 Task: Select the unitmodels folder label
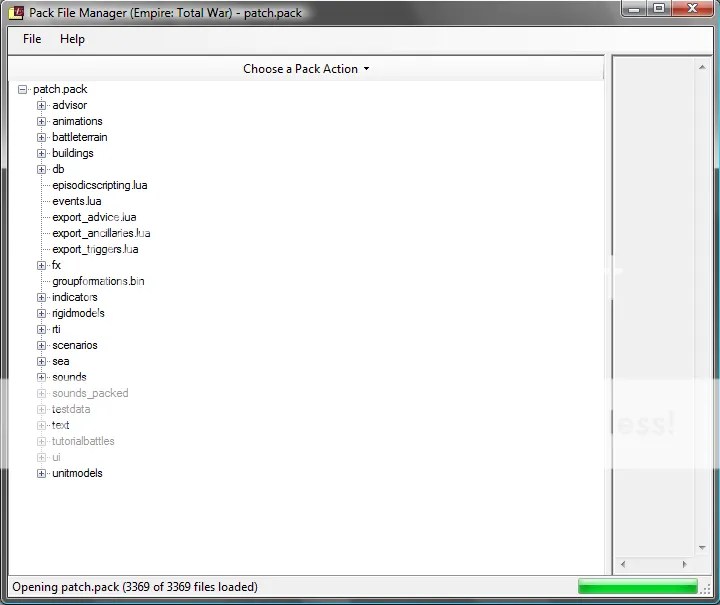tap(77, 473)
